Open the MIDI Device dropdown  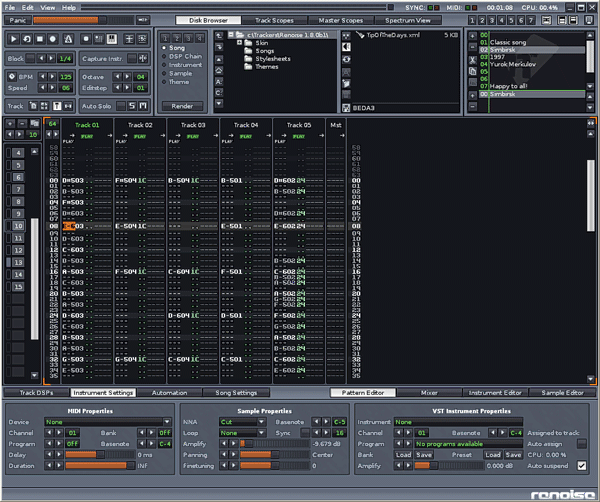point(108,422)
